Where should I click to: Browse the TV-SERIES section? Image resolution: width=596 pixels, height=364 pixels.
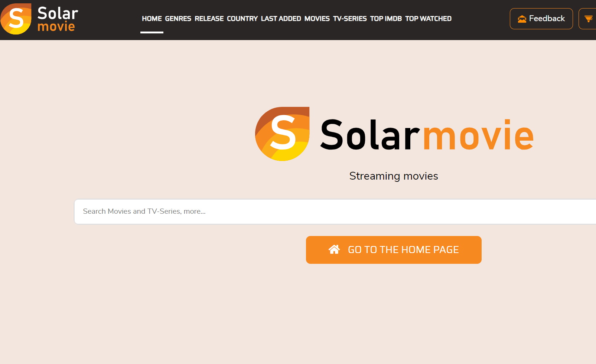click(350, 19)
